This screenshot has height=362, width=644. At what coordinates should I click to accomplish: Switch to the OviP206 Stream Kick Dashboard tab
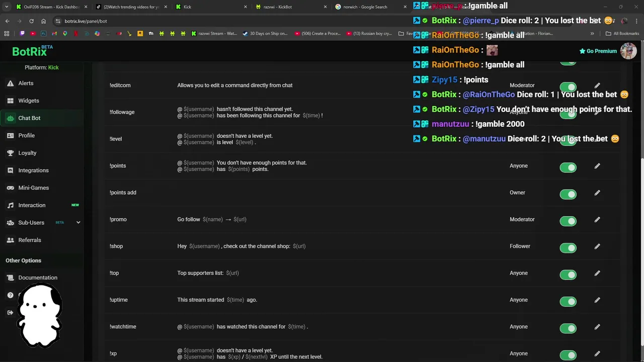(51, 7)
